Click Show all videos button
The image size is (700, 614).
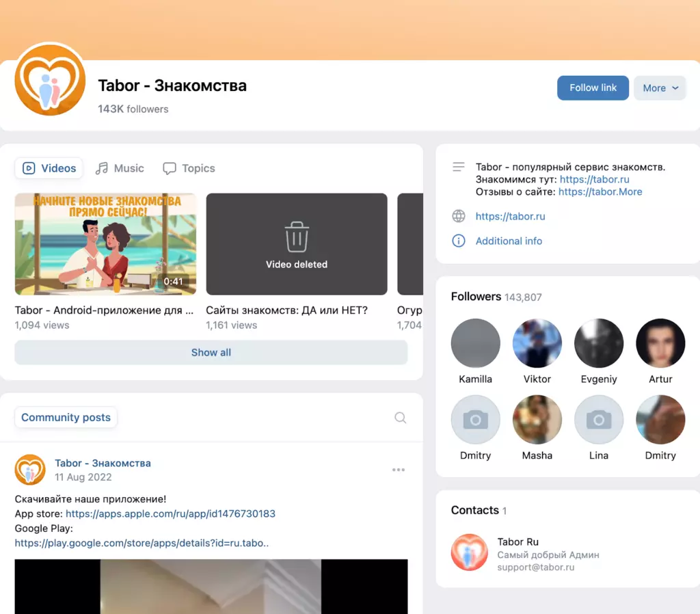click(x=211, y=352)
